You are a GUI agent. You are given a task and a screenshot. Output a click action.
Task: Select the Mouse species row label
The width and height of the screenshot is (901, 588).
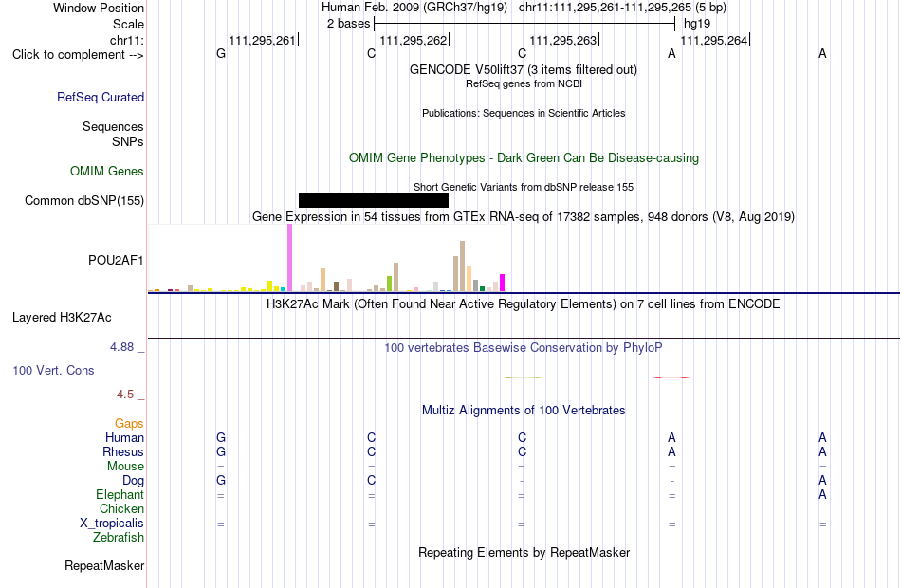coord(125,467)
